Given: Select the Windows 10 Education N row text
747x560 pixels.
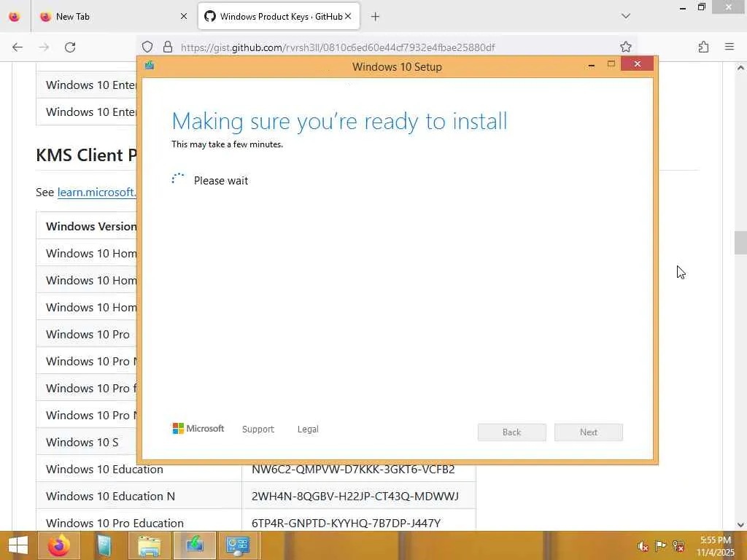Looking at the screenshot, I should 111,496.
